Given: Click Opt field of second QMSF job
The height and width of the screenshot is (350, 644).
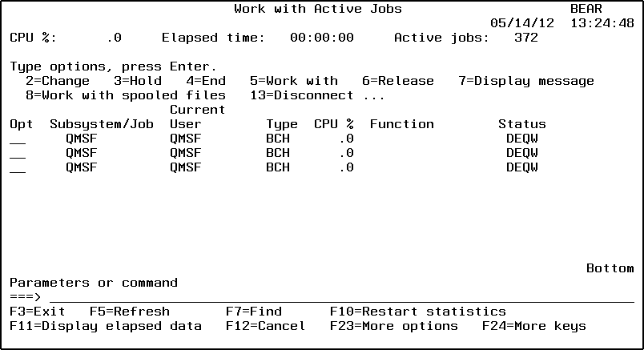Looking at the screenshot, I should [x=18, y=153].
